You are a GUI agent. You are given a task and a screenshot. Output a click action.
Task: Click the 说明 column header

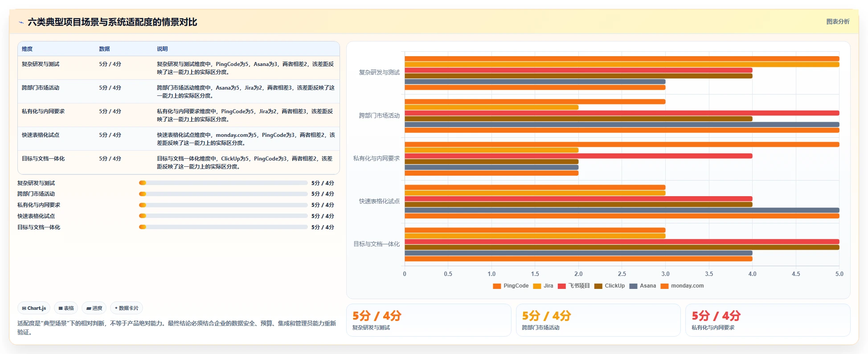[162, 49]
